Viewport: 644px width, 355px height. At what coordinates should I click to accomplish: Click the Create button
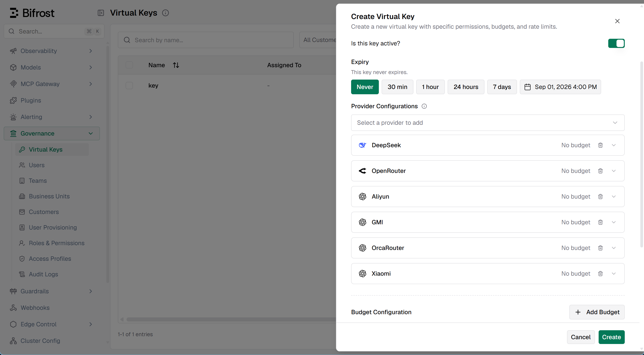pyautogui.click(x=611, y=337)
